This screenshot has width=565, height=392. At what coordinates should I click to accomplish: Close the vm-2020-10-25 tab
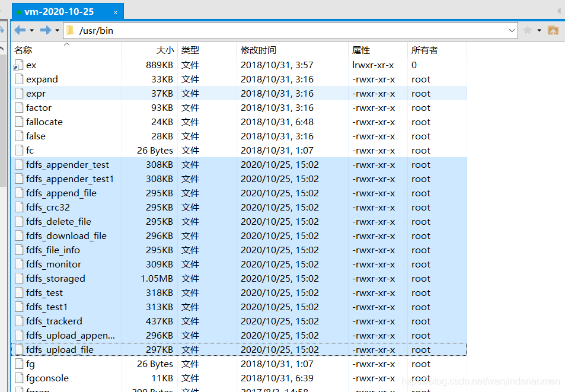(116, 12)
